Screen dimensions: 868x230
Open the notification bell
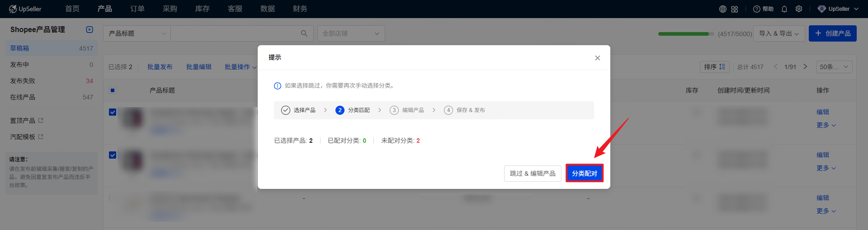pos(784,9)
